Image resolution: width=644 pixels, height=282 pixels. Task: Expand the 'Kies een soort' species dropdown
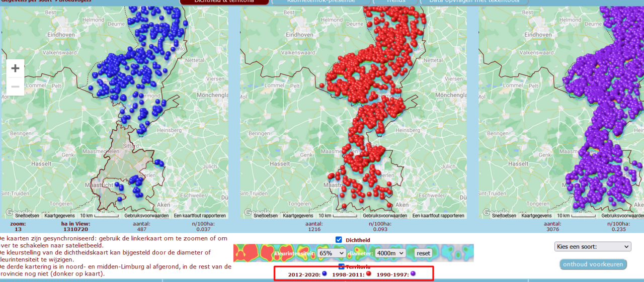tap(592, 247)
